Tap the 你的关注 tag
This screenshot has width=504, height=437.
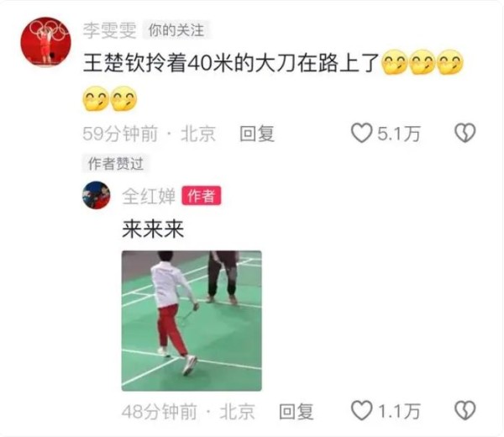pyautogui.click(x=176, y=30)
